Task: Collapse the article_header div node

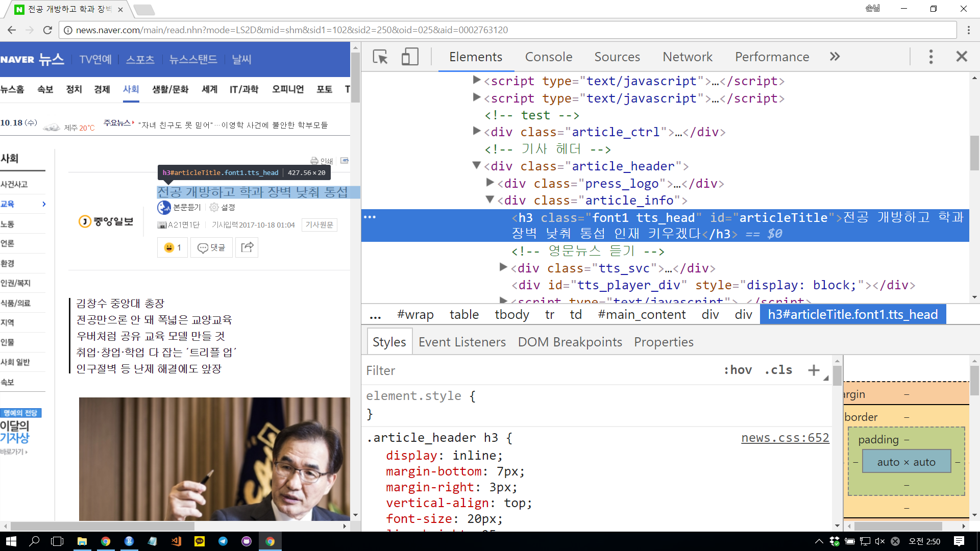Action: 477,165
